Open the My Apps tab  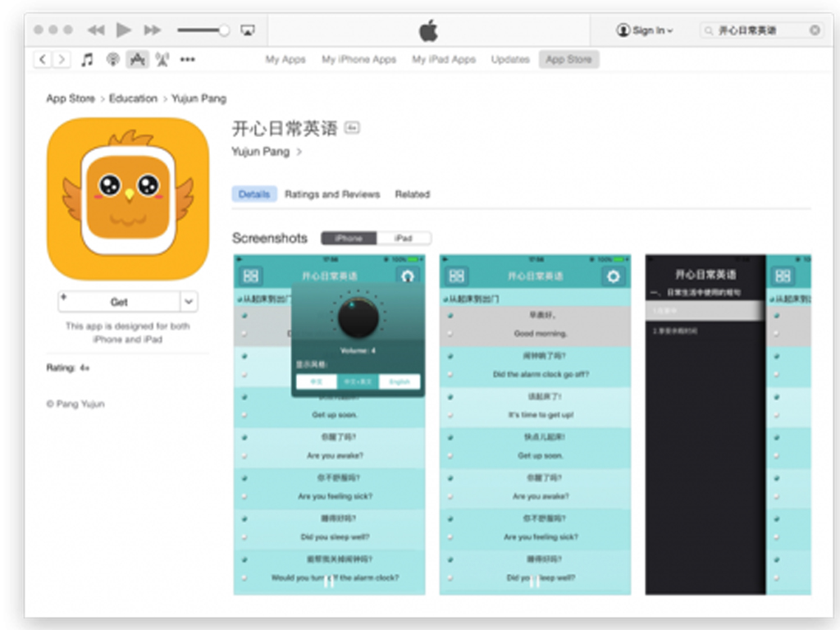coord(285,59)
